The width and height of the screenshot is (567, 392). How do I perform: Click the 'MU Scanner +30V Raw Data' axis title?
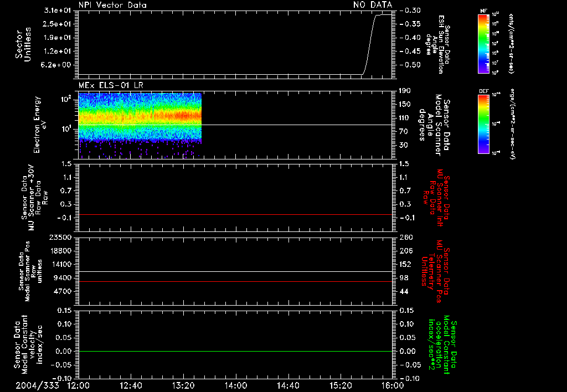point(34,198)
